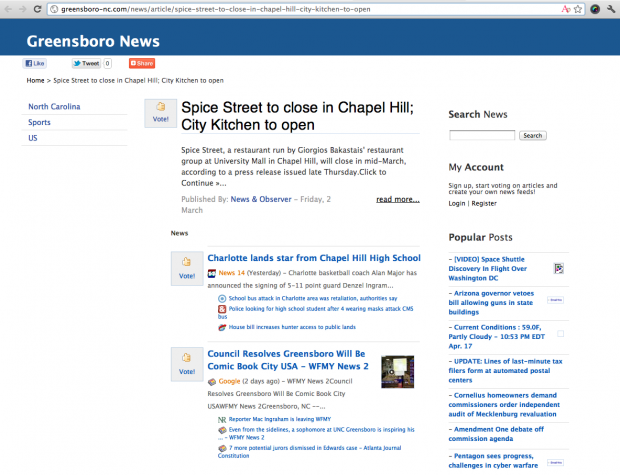620x475 pixels.
Task: Click the tweet count bubble
Action: click(107, 63)
